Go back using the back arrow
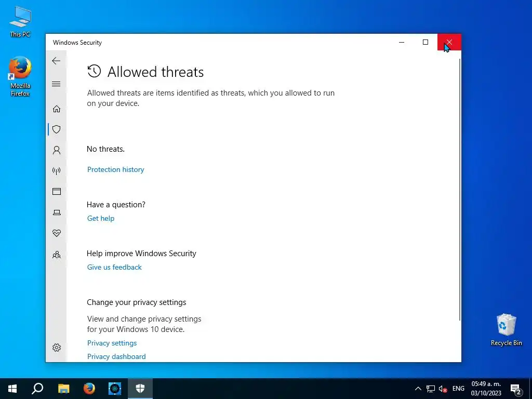This screenshot has width=532, height=399. coord(56,61)
